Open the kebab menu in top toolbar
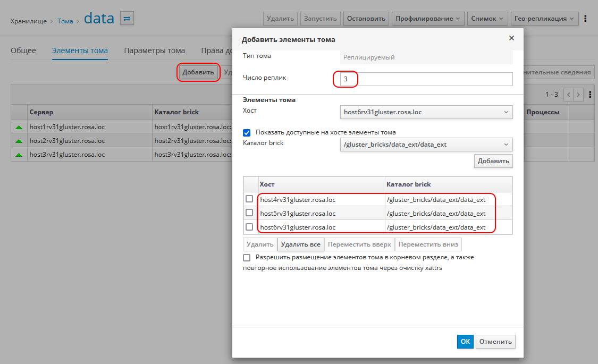Screen dimensions: 598x364 (585, 19)
